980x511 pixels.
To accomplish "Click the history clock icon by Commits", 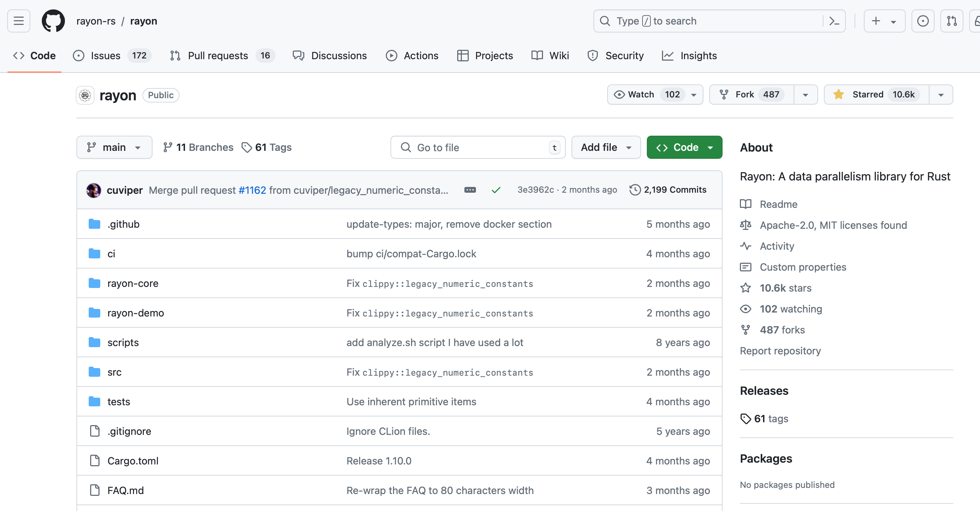I will click(x=635, y=189).
